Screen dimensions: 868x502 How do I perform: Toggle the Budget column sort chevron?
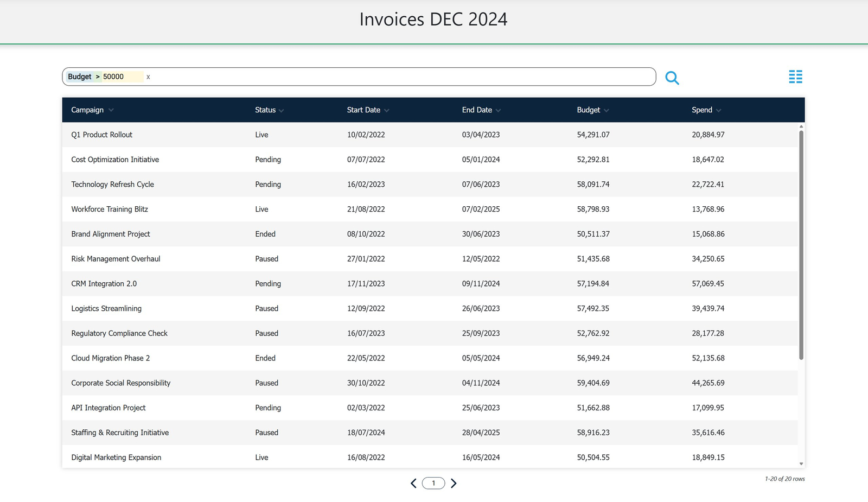pyautogui.click(x=606, y=110)
